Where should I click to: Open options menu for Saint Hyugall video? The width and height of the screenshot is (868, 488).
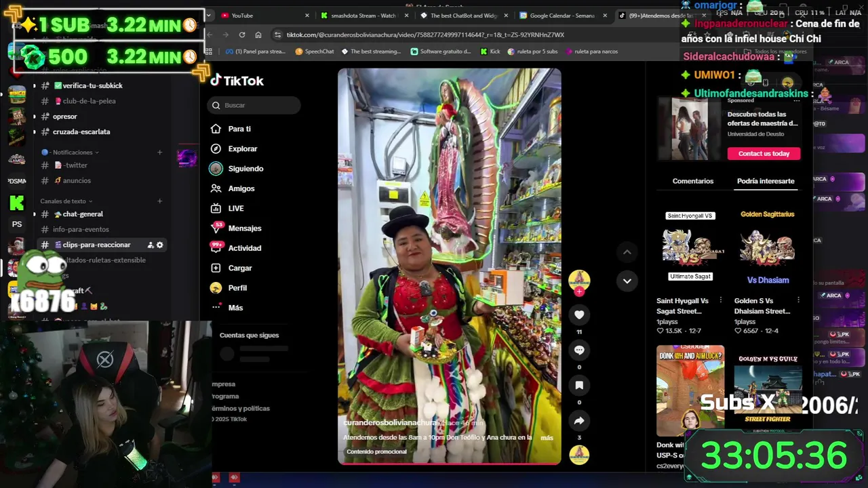click(x=721, y=300)
